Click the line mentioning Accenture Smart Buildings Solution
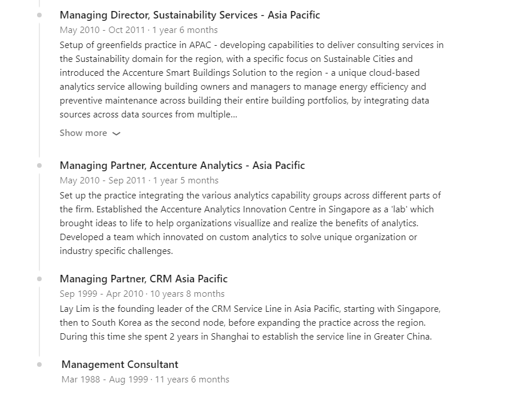Screen dimensions: 532x394 click(240, 72)
